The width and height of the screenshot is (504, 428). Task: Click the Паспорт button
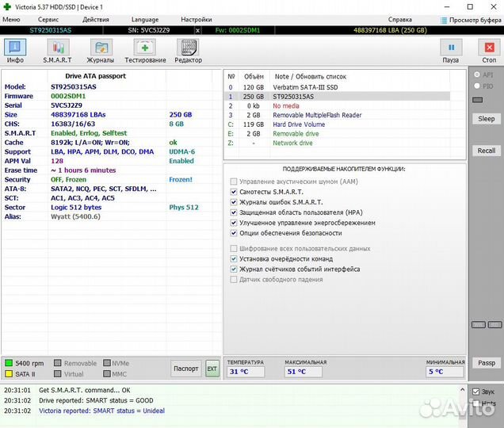coord(186,368)
